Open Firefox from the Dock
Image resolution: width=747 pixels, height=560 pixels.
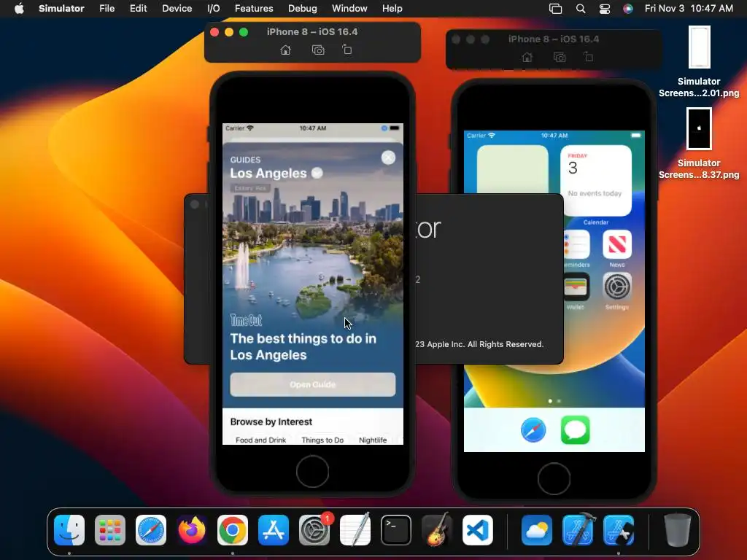[x=192, y=530]
